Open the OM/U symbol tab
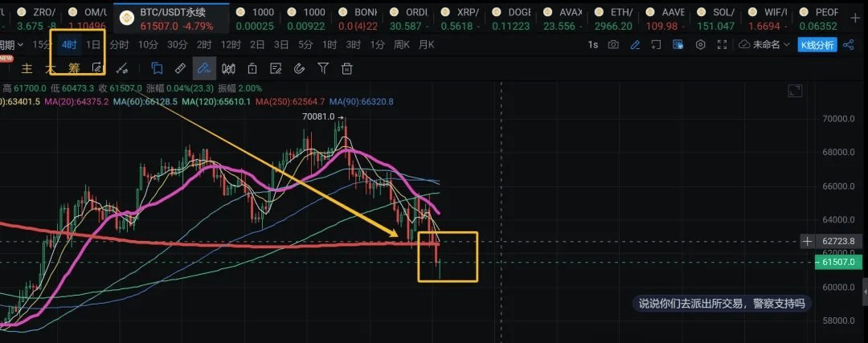The width and height of the screenshot is (868, 343). (x=87, y=18)
